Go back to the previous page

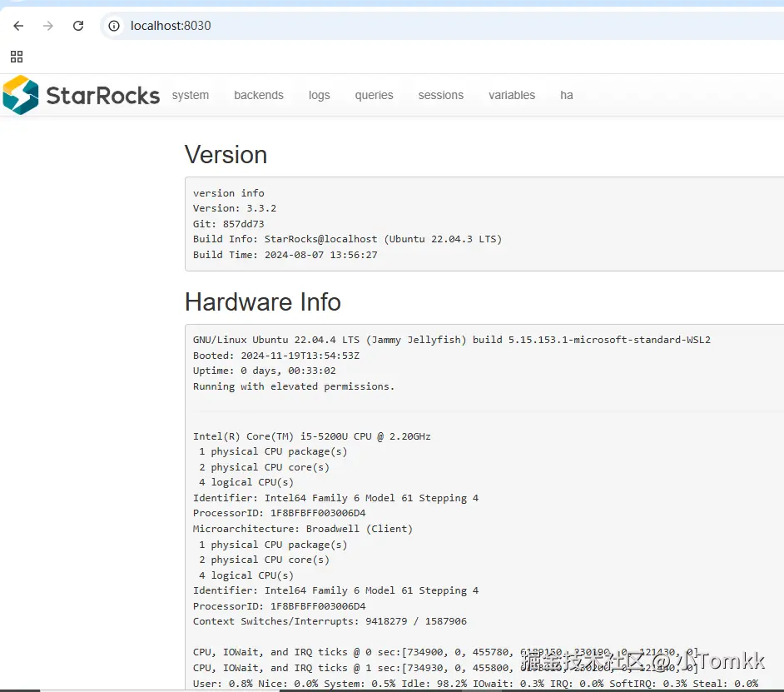click(x=18, y=26)
